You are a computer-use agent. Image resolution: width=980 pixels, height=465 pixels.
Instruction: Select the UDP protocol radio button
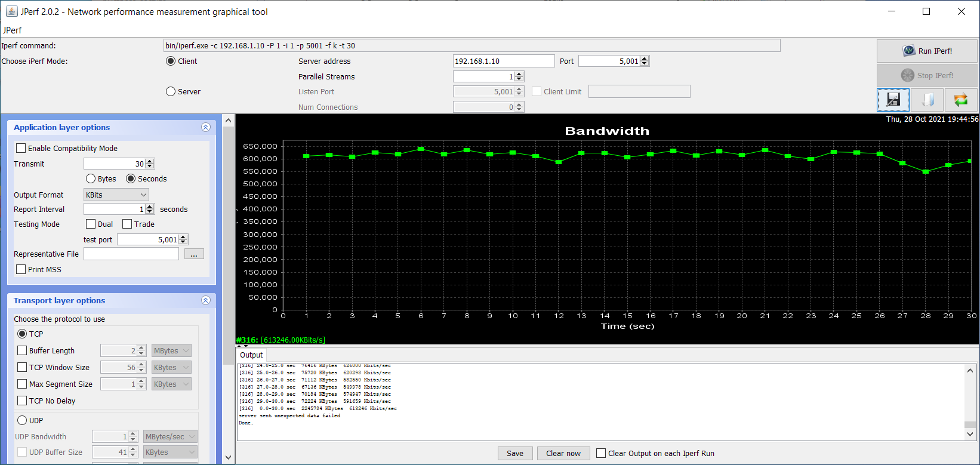click(22, 420)
